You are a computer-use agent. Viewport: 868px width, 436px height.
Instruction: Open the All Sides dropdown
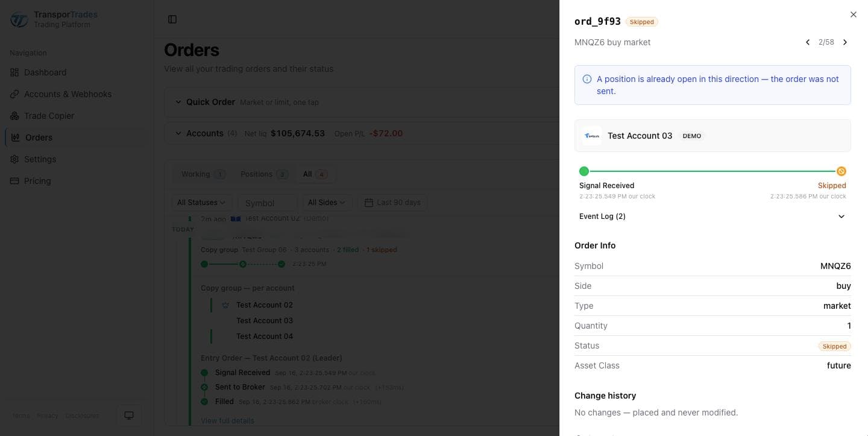(327, 203)
